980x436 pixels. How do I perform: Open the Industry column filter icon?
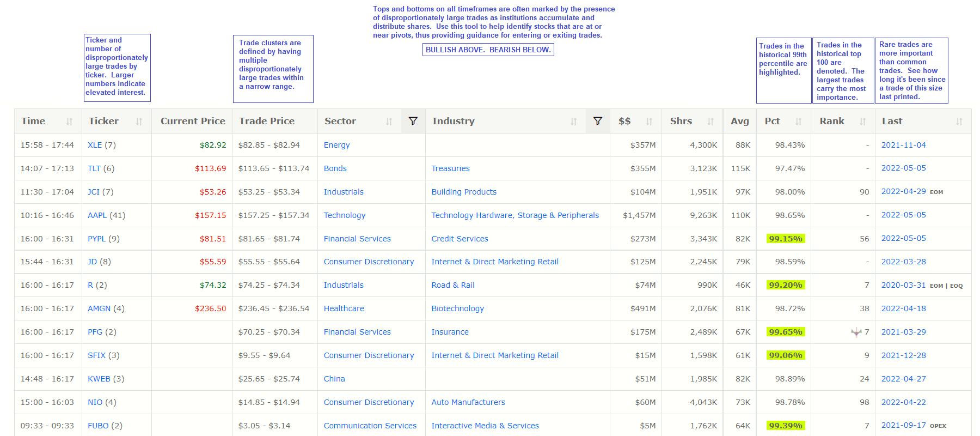pos(598,121)
